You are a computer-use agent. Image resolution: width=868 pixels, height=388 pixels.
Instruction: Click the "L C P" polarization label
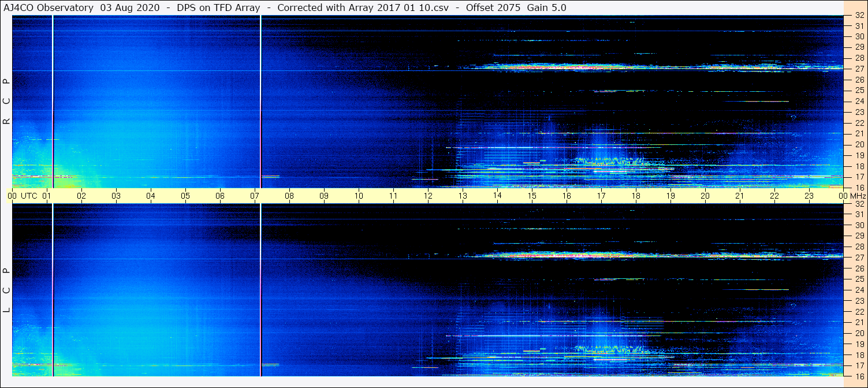(7, 290)
